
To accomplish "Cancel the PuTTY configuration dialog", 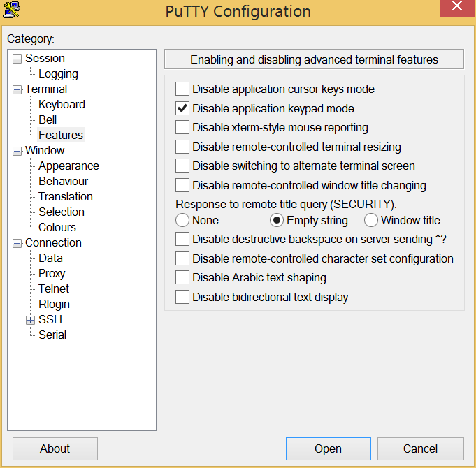I will coord(421,448).
